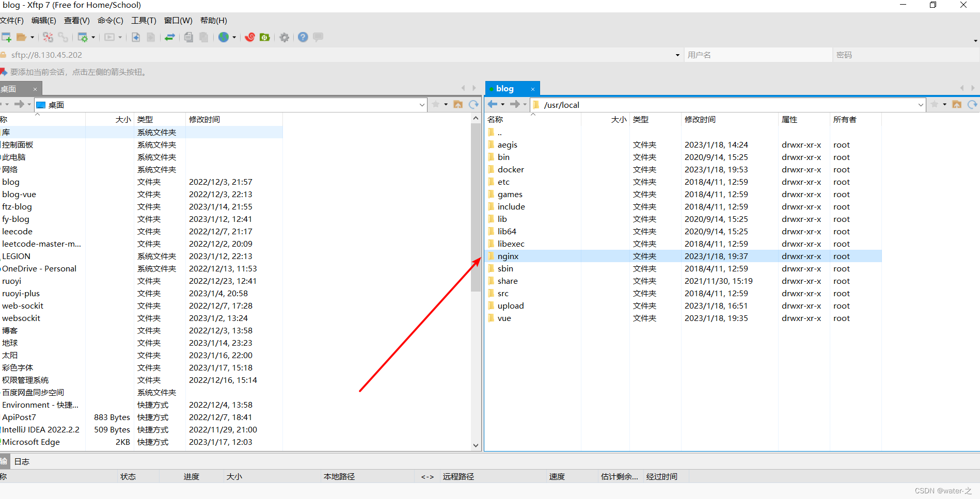Screen dimensions: 980x499
Task: Refresh the local 桌面 listing
Action: click(473, 105)
